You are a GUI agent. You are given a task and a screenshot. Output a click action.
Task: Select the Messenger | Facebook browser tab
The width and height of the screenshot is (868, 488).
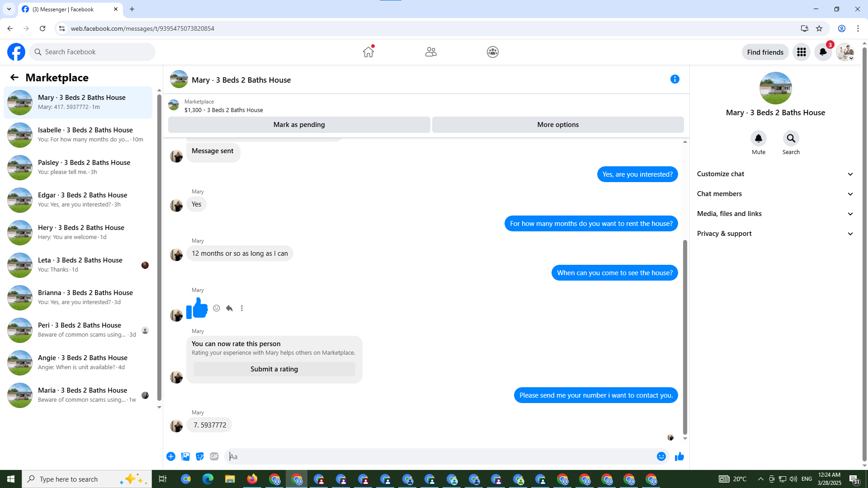tap(70, 9)
